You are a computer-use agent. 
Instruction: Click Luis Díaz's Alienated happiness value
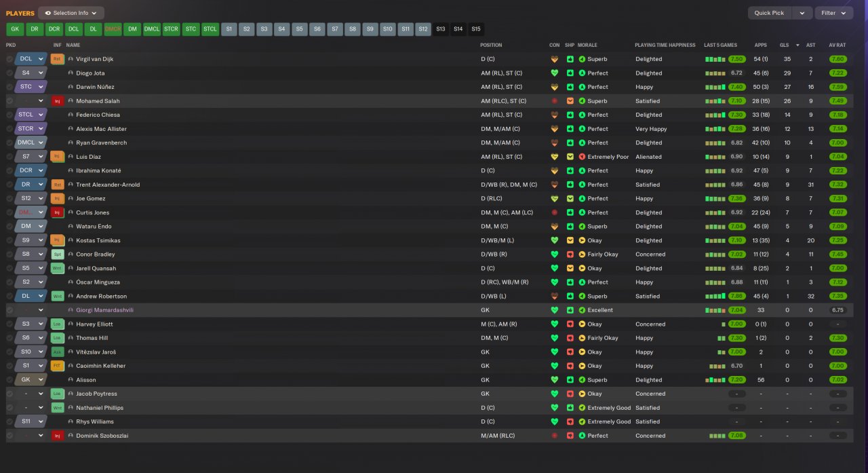click(648, 157)
